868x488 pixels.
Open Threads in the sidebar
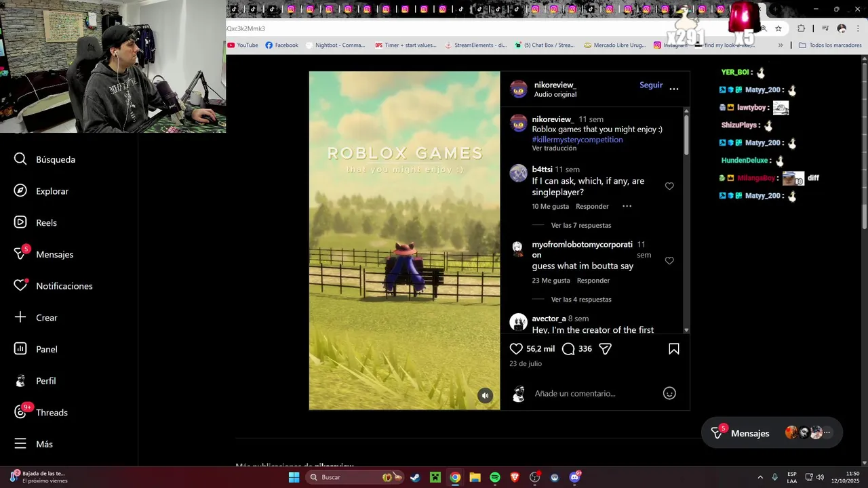41,412
